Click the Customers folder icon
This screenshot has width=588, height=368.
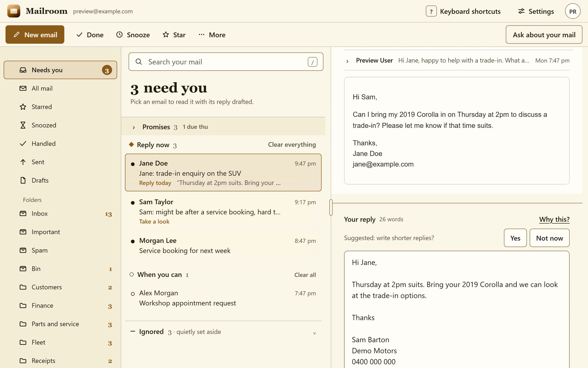[23, 287]
